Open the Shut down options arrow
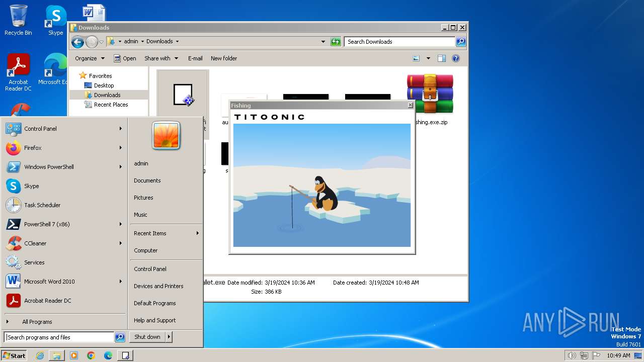The width and height of the screenshot is (644, 362). tap(169, 337)
